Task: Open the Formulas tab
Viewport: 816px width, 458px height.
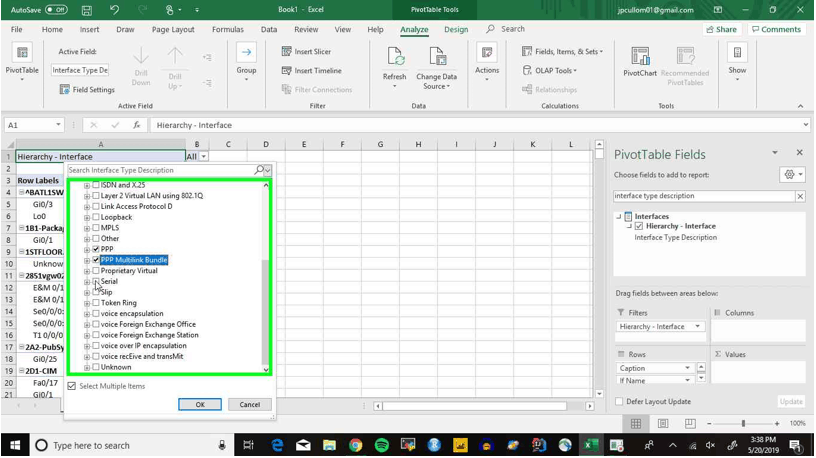Action: 228,30
